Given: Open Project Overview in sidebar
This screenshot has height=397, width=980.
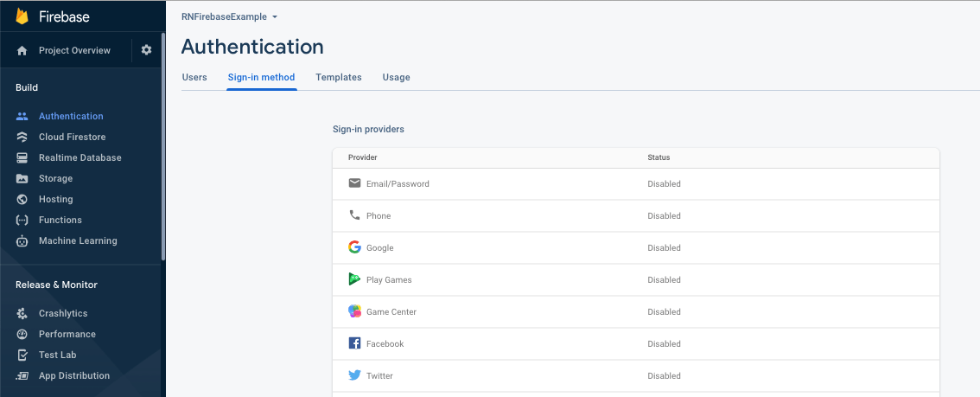Looking at the screenshot, I should click(x=74, y=51).
